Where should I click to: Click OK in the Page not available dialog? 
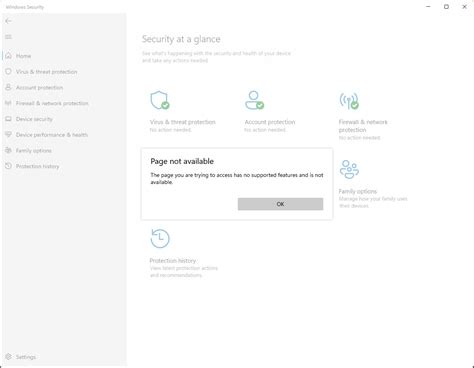(x=280, y=204)
